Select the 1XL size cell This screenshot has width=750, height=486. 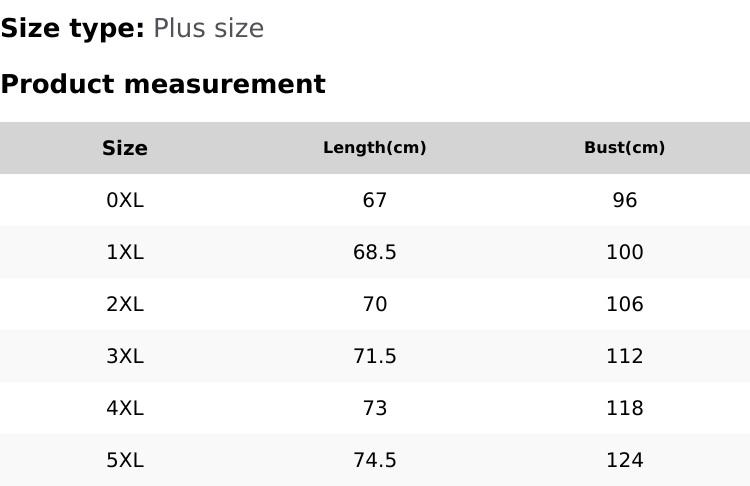125,252
